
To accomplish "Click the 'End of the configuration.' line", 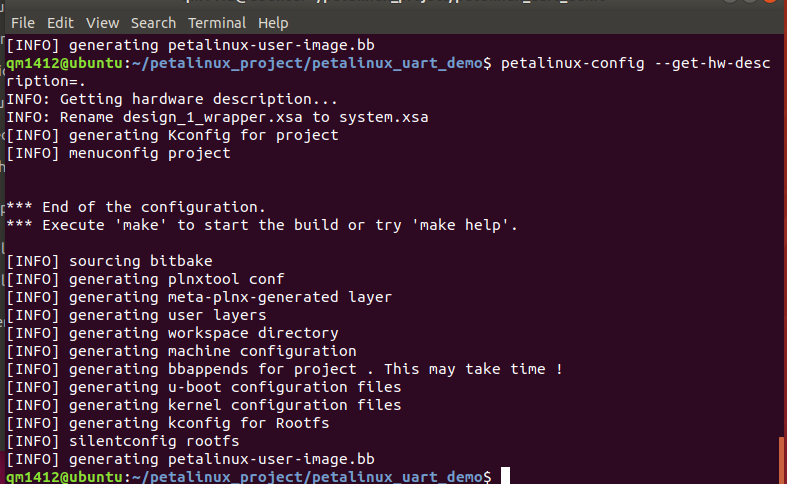I will click(x=136, y=207).
